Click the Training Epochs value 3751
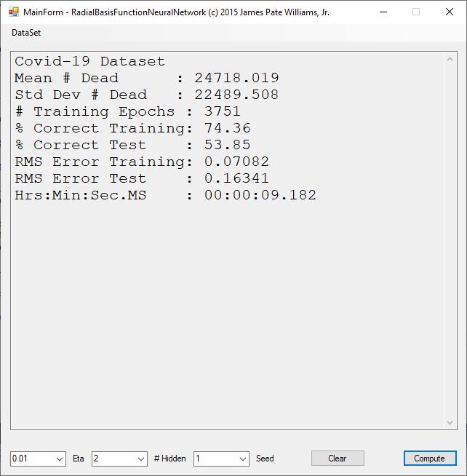The image size is (467, 476). click(217, 111)
